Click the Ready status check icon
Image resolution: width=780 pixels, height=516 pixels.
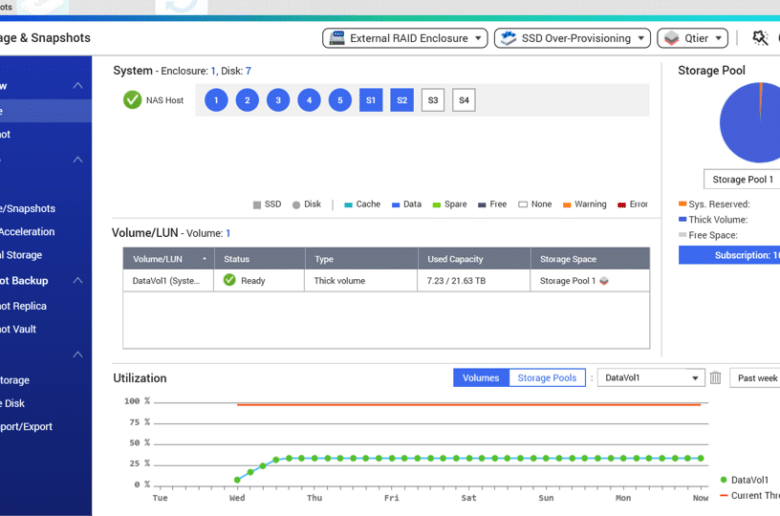229,280
